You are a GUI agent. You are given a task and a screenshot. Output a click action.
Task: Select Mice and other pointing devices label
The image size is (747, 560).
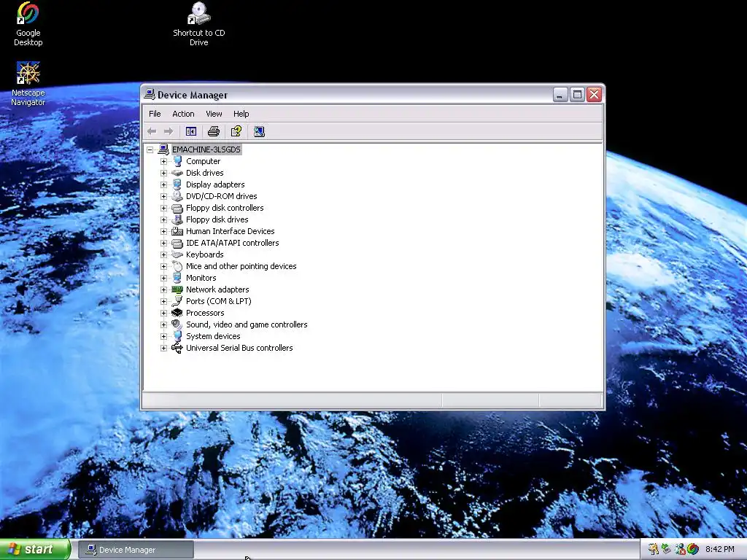point(241,266)
